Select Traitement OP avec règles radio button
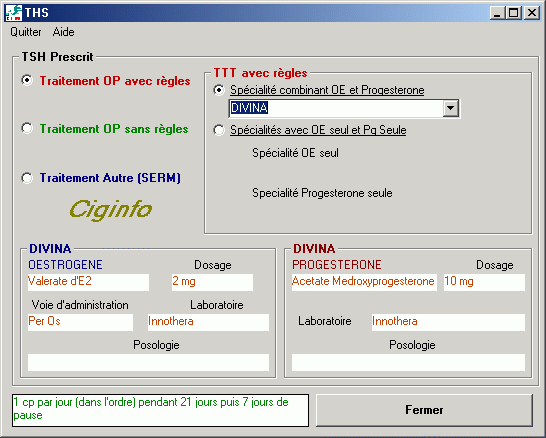 point(27,80)
